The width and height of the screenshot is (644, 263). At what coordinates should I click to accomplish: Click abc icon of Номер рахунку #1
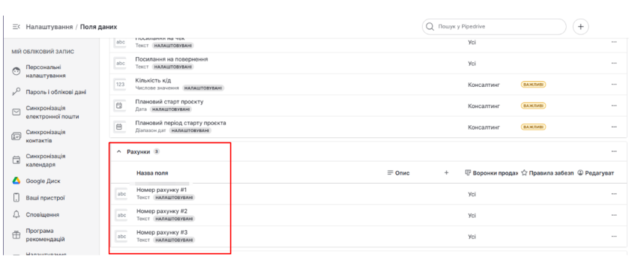[121, 194]
